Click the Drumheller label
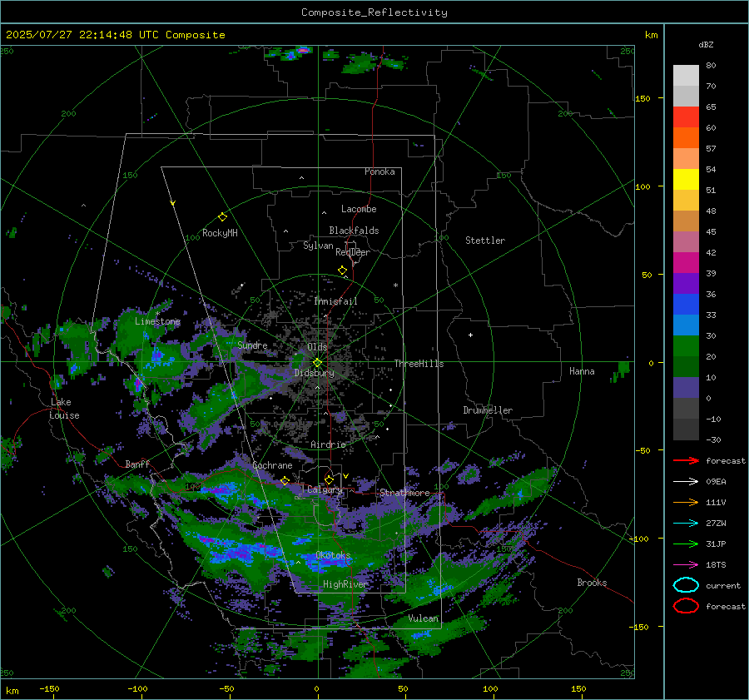Screen dimensions: 749x700 click(x=488, y=410)
